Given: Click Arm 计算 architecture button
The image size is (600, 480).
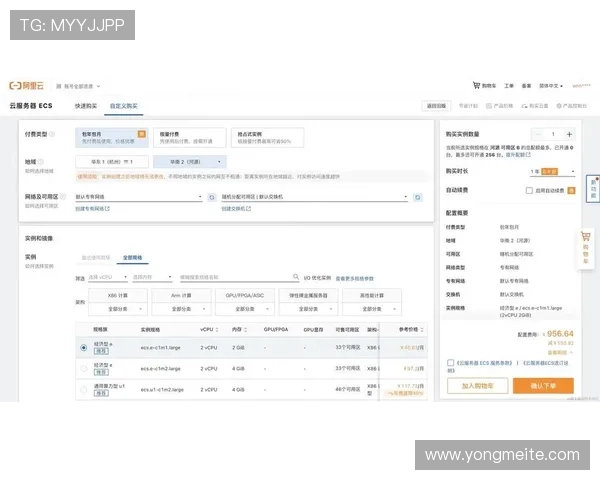Looking at the screenshot, I should [181, 296].
